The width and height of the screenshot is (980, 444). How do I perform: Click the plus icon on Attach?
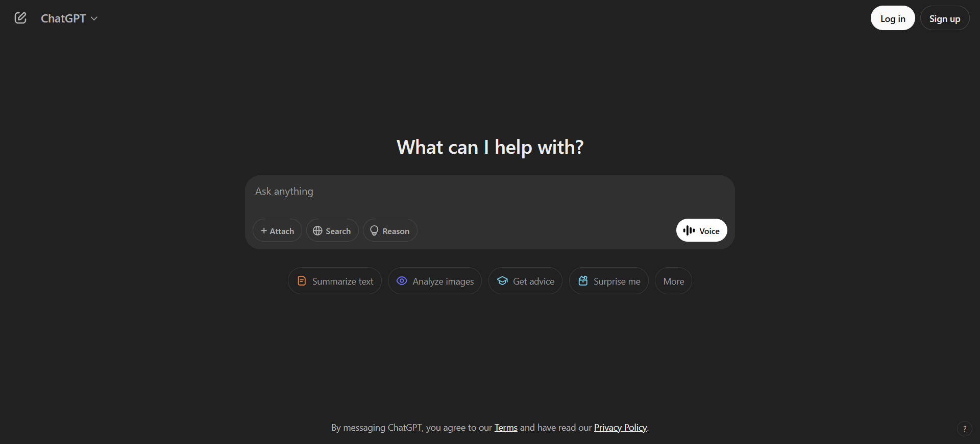coord(264,231)
